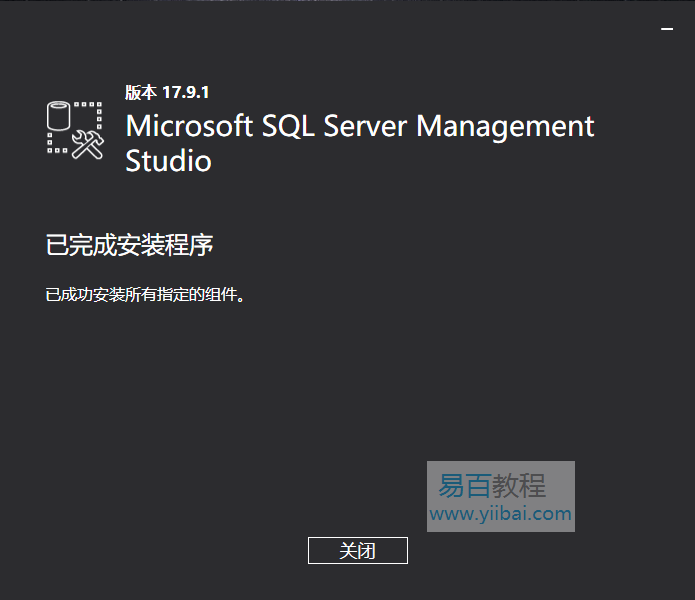Click the 17.9.1 version number
This screenshot has height=600, width=695.
point(185,92)
